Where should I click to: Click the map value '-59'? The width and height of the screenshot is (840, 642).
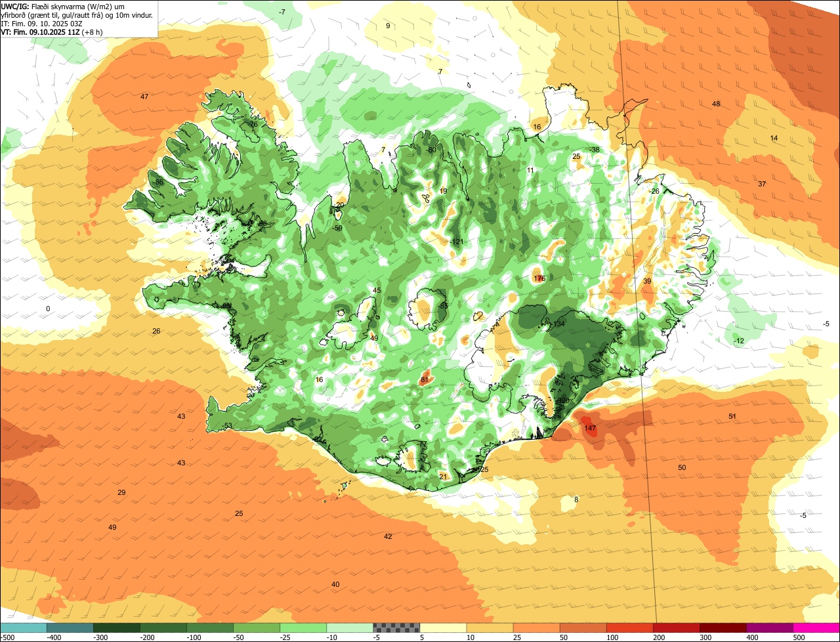pyautogui.click(x=337, y=228)
